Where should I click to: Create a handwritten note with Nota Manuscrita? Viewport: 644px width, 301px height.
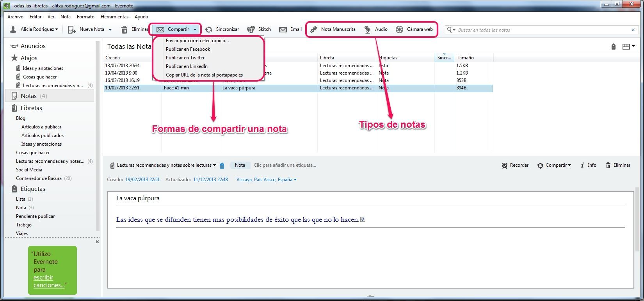coord(333,29)
